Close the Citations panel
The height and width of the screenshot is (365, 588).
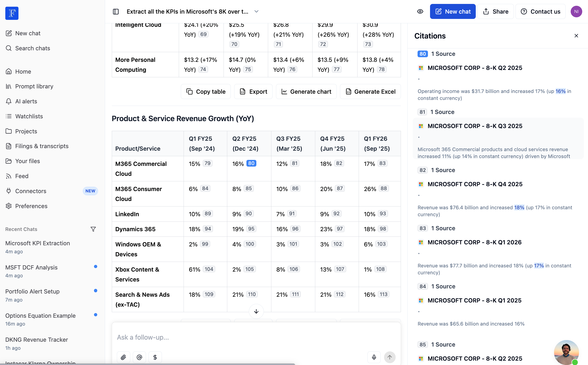pos(576,36)
